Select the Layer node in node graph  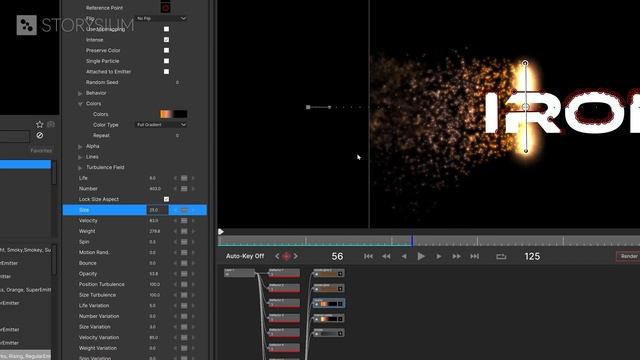click(239, 273)
